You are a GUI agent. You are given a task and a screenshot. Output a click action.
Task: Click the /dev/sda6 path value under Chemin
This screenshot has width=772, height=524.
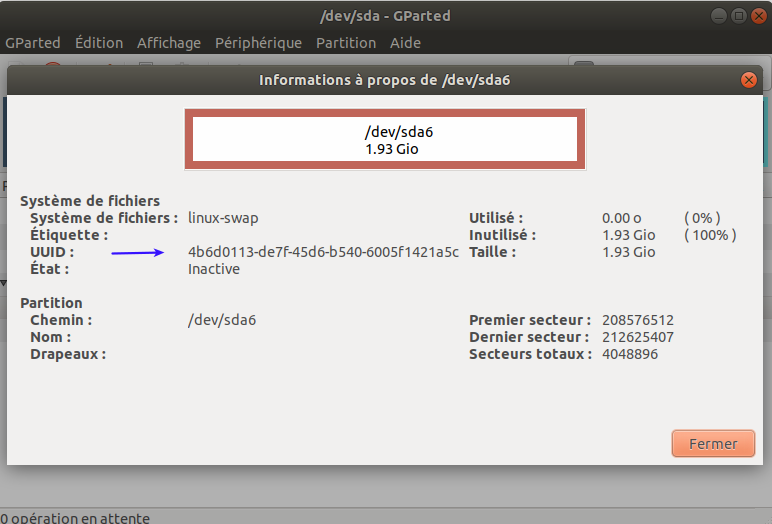tap(224, 320)
